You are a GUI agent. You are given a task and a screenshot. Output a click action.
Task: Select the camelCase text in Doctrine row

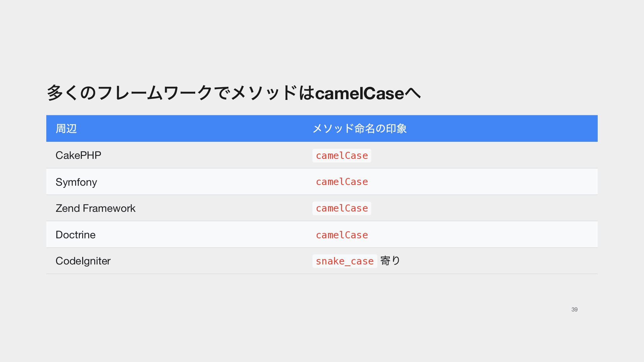(342, 235)
